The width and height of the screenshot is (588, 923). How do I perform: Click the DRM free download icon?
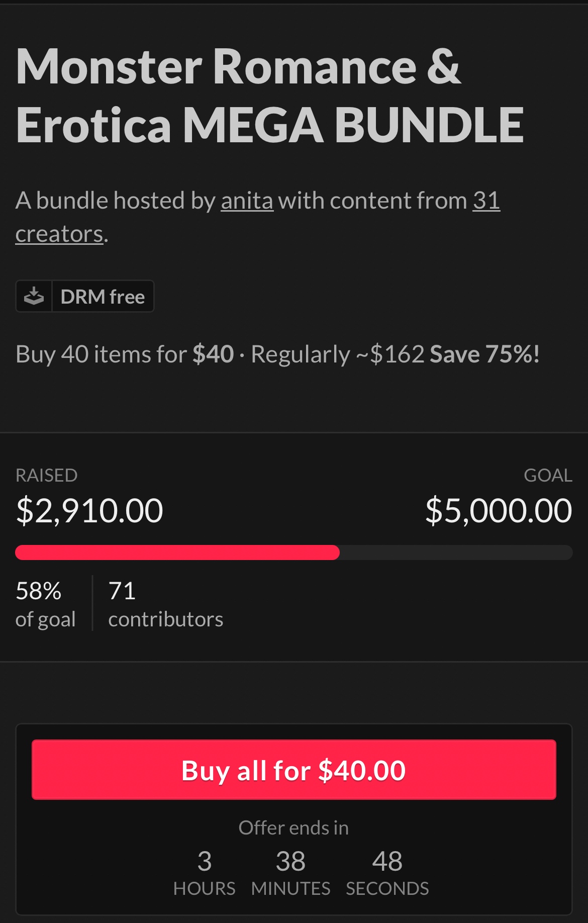coord(34,296)
